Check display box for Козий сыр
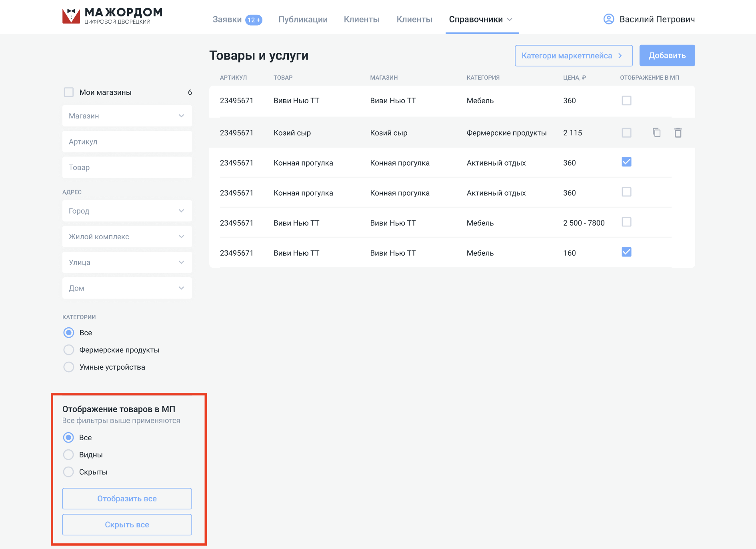The image size is (756, 549). click(x=626, y=132)
